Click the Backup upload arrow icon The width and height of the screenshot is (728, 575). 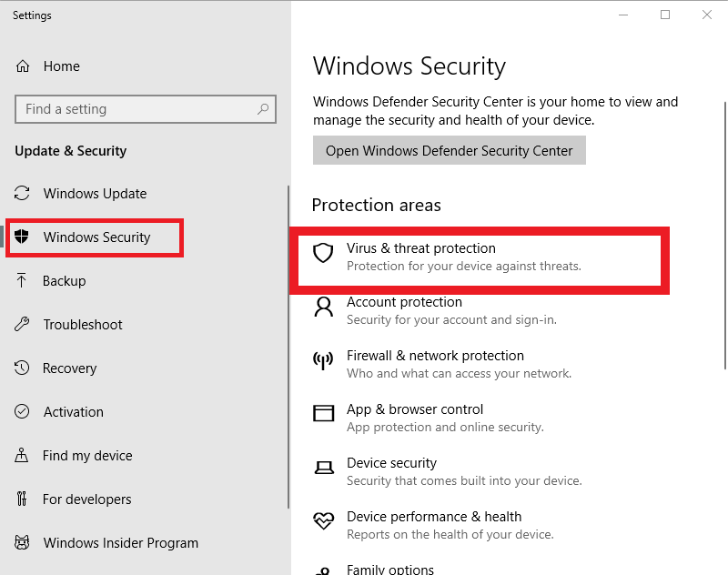23,281
